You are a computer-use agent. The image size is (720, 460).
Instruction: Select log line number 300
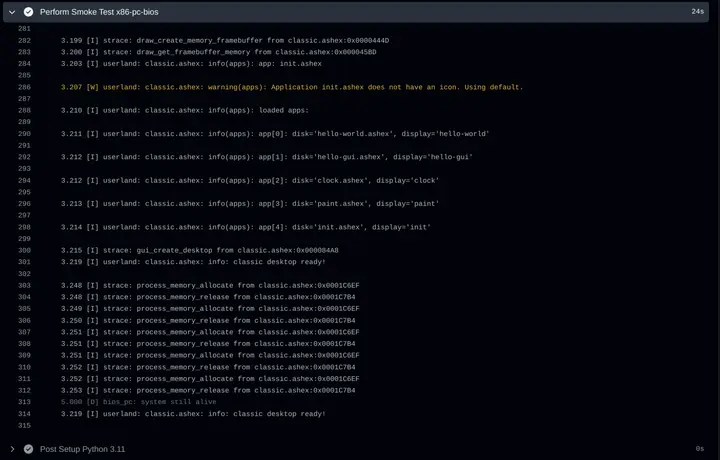click(24, 250)
